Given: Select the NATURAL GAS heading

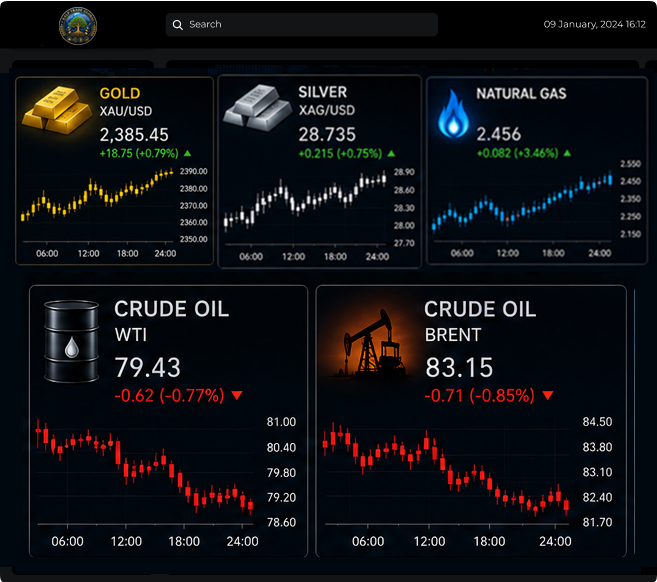Looking at the screenshot, I should [x=521, y=93].
